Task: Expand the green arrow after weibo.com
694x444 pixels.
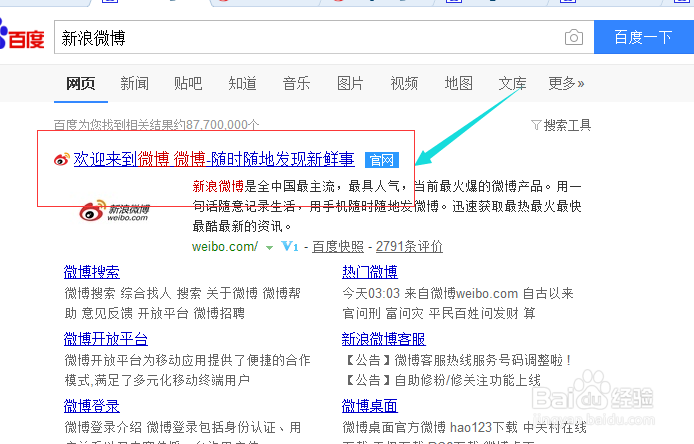Action: pos(269,247)
